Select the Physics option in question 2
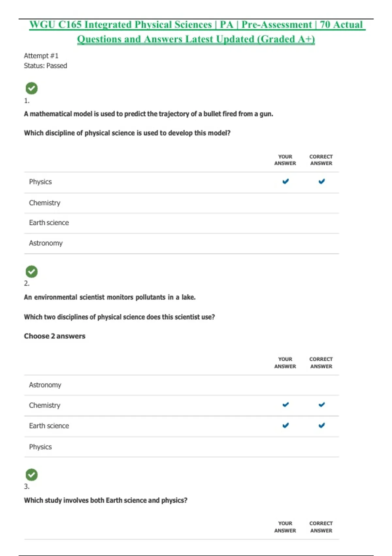The width and height of the screenshot is (392, 556). 41,447
